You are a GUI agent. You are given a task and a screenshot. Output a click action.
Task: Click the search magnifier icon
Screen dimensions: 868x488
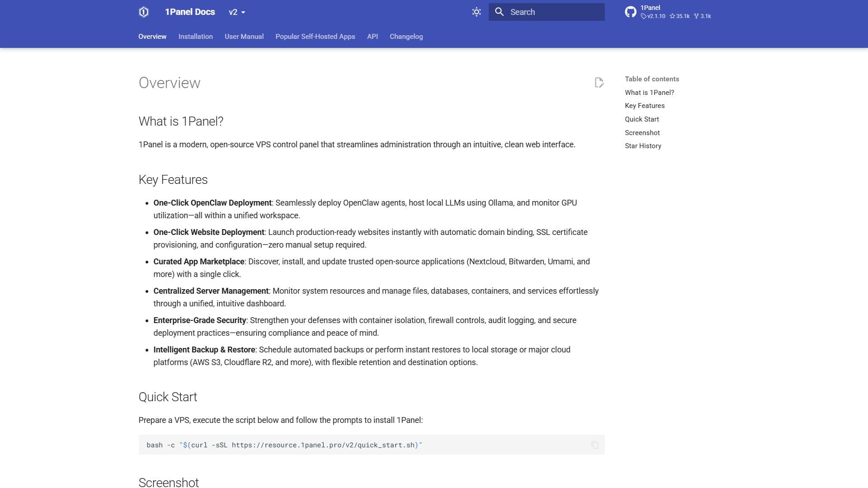point(499,12)
